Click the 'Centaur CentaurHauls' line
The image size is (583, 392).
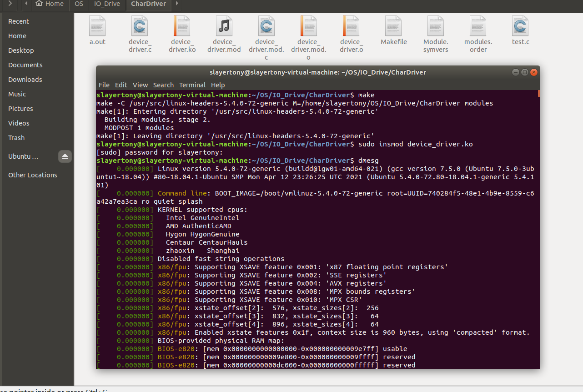pos(206,242)
